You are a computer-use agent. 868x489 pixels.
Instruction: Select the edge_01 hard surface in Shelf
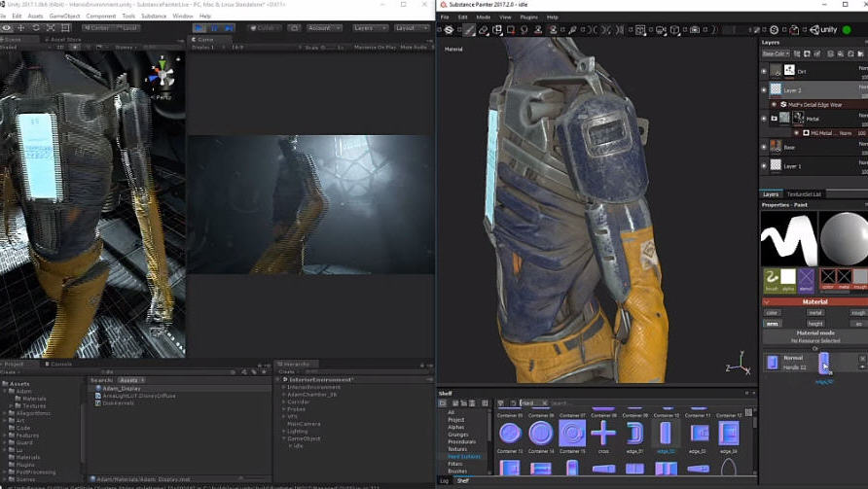tap(634, 434)
